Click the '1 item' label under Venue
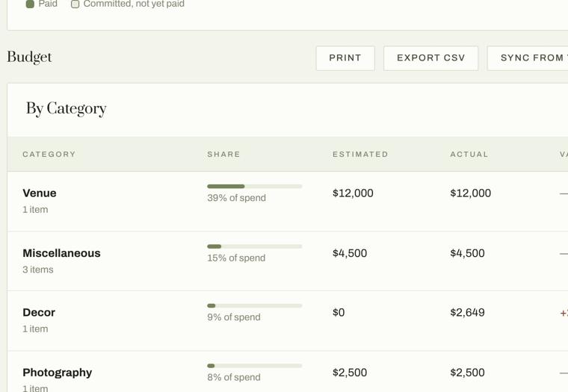The height and width of the screenshot is (392, 568). (x=35, y=210)
